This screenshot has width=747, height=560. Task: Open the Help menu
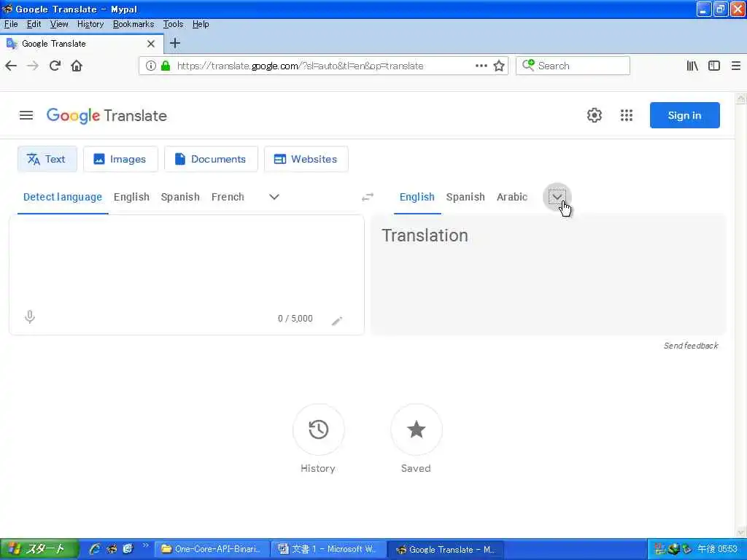coord(201,24)
